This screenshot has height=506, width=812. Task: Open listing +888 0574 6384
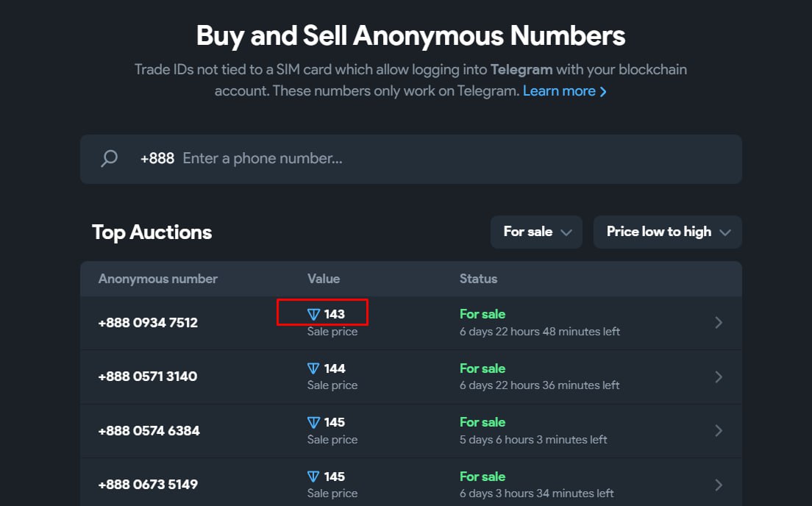click(x=149, y=431)
